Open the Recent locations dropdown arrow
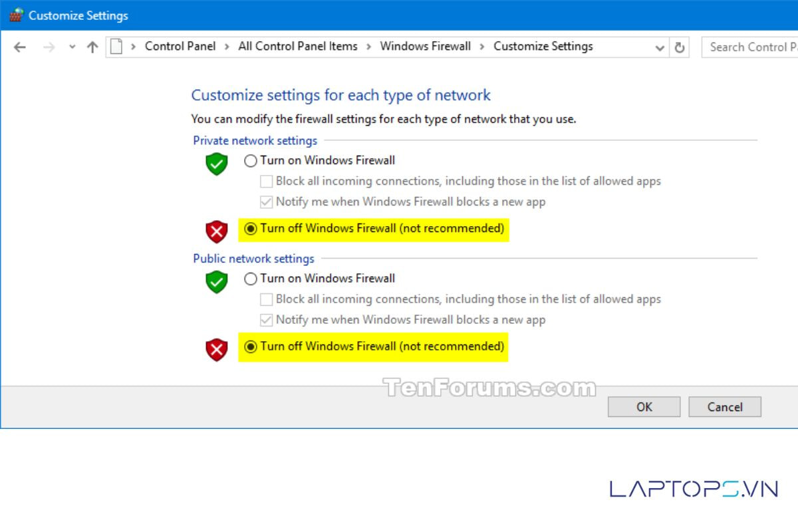Image resolution: width=798 pixels, height=532 pixels. click(x=72, y=47)
